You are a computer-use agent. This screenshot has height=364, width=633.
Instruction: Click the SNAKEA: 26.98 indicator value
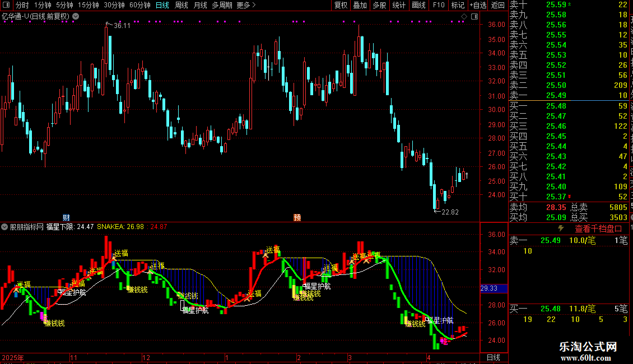[x=120, y=227]
